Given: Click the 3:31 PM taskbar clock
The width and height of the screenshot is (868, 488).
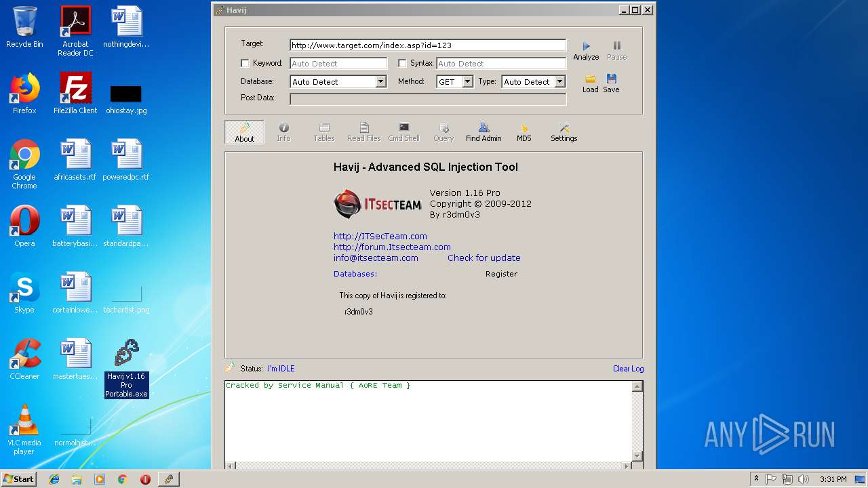Looking at the screenshot, I should (833, 479).
